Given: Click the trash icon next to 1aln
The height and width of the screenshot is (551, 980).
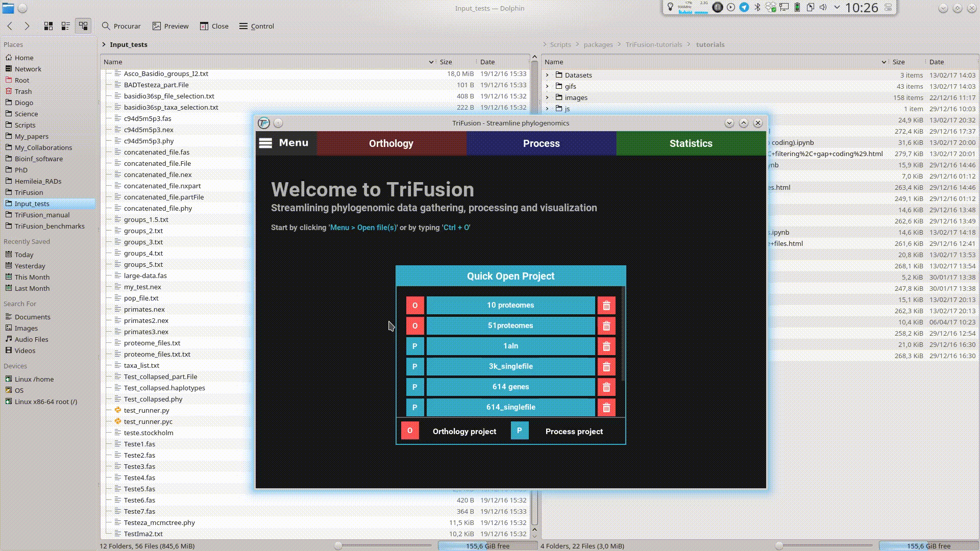Looking at the screenshot, I should click(x=606, y=346).
